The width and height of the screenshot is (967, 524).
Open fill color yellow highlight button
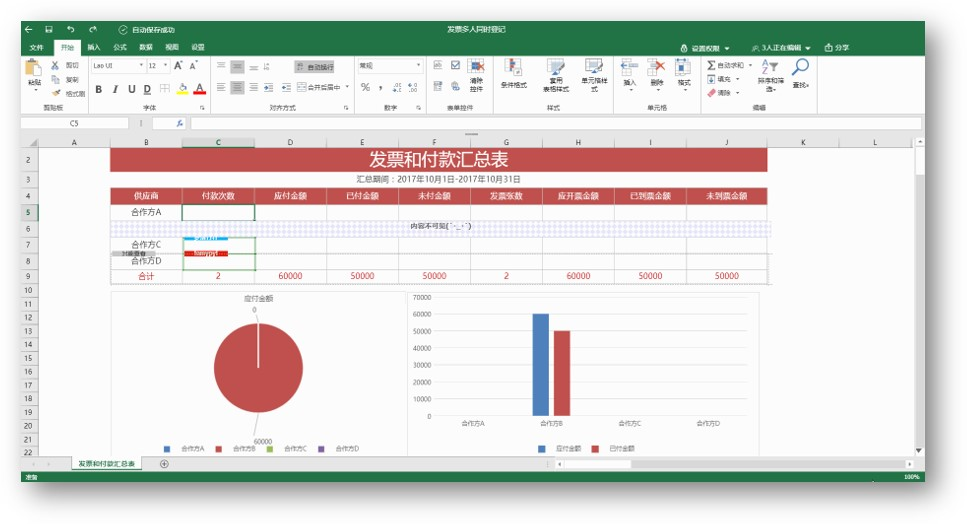(x=182, y=89)
